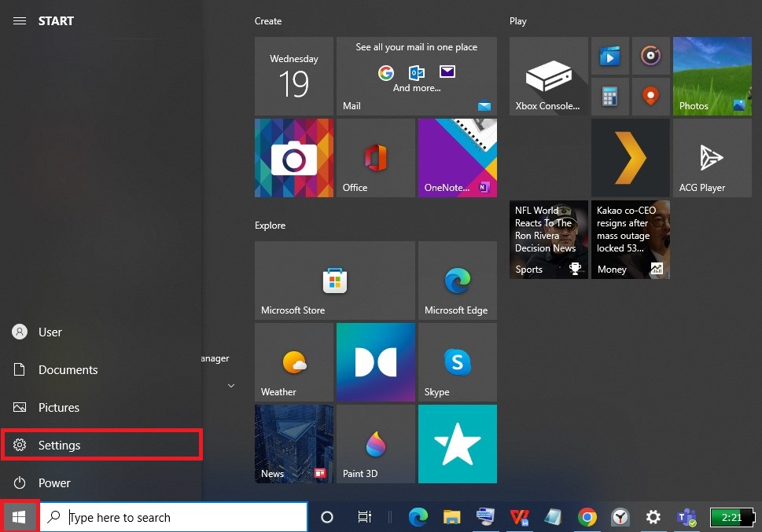Click the Explore group heading
The width and height of the screenshot is (762, 532).
[x=271, y=226]
